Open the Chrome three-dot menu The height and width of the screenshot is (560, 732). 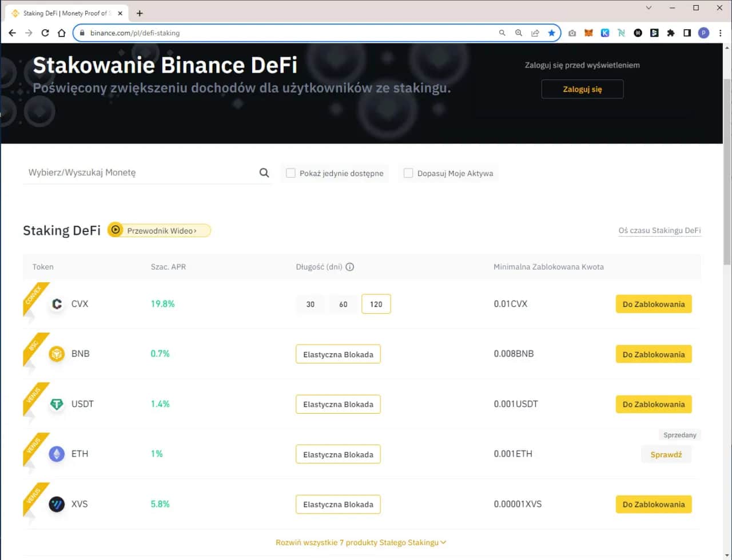pos(721,33)
